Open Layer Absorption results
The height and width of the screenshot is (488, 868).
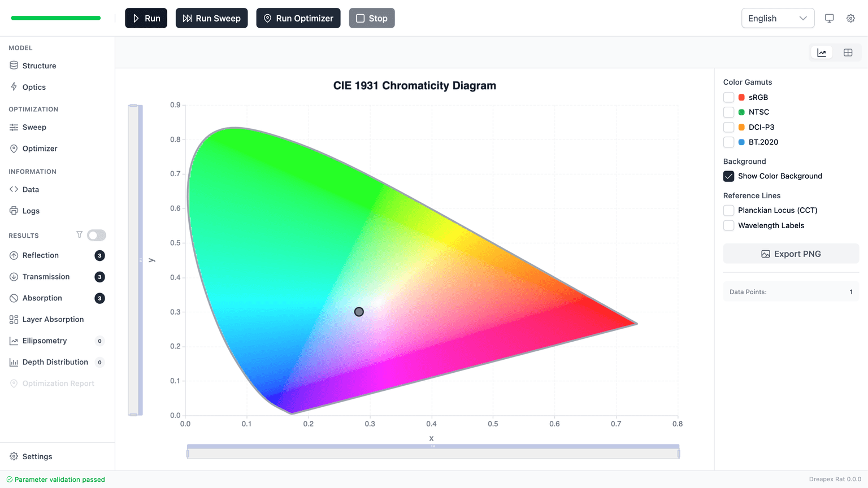[x=53, y=319]
